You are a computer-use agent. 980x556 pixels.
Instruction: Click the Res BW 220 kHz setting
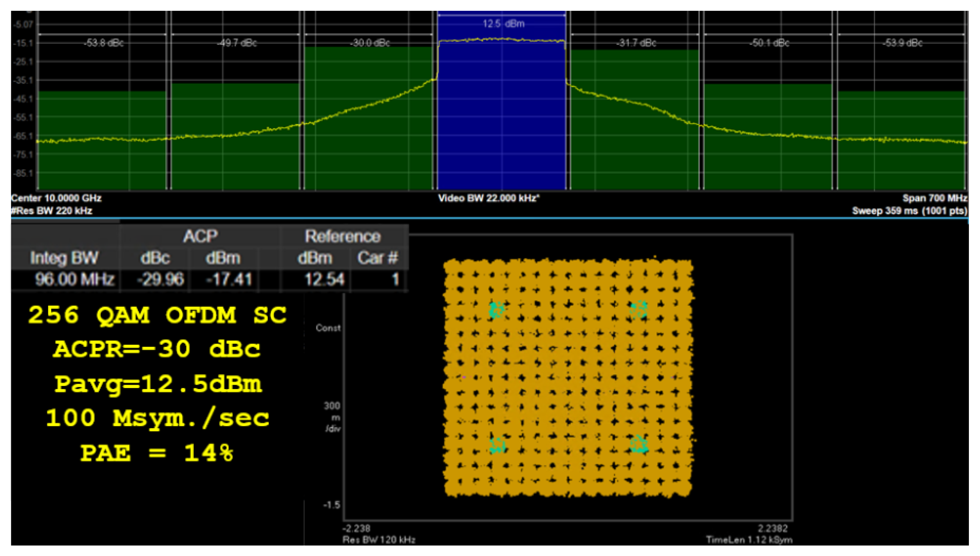[x=52, y=211]
